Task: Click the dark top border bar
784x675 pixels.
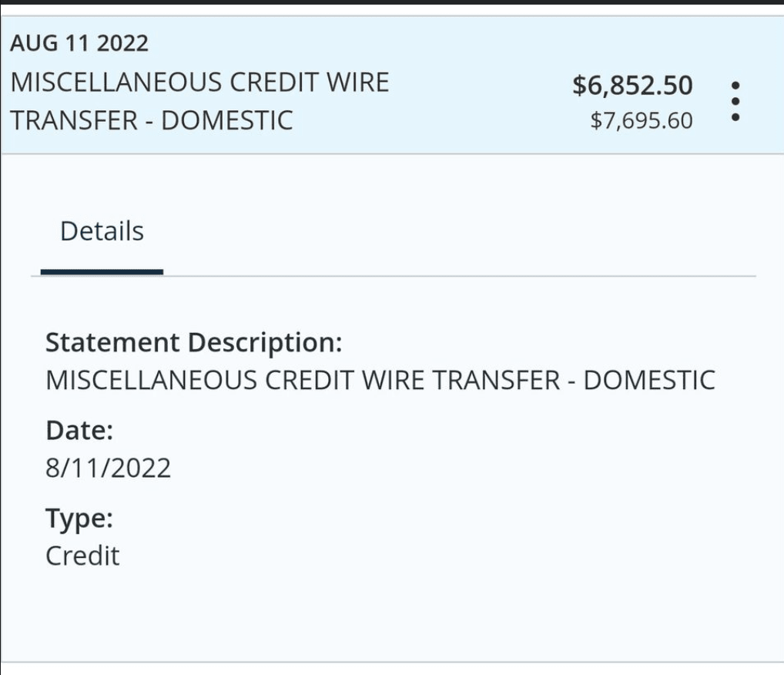Action: pyautogui.click(x=392, y=2)
